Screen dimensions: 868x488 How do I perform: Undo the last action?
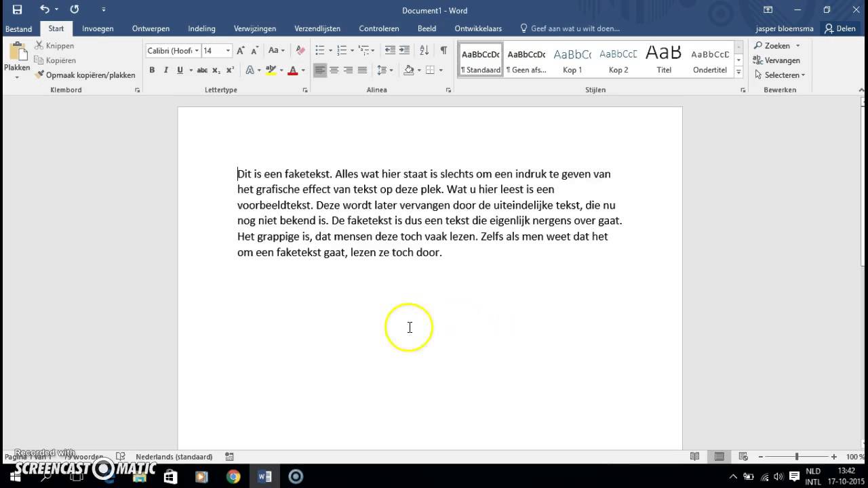(x=45, y=9)
